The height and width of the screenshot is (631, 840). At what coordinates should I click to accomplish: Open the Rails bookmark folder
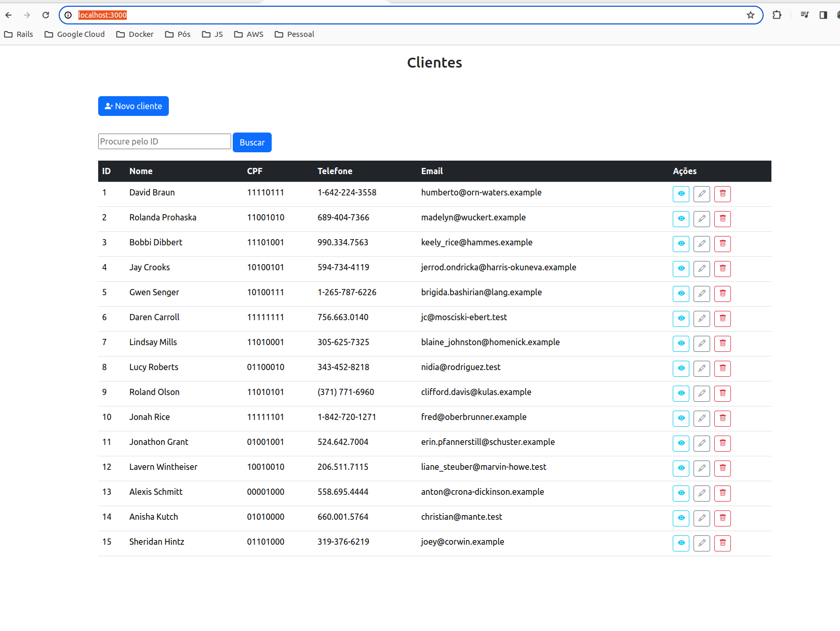(x=19, y=34)
